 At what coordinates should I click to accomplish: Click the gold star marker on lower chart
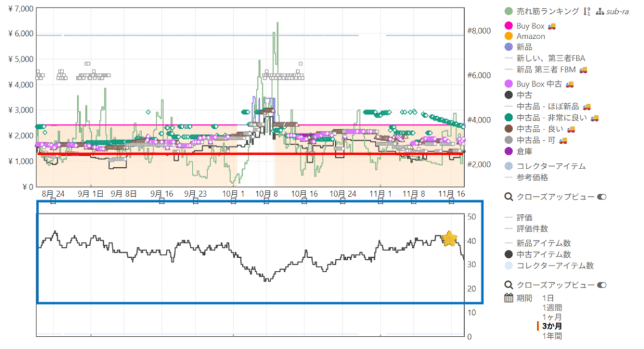coord(449,238)
